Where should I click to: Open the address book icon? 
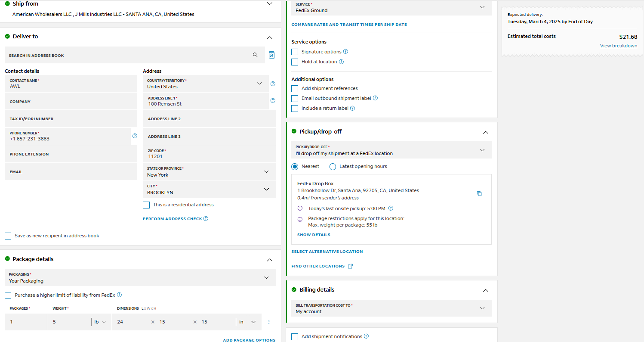(x=271, y=55)
